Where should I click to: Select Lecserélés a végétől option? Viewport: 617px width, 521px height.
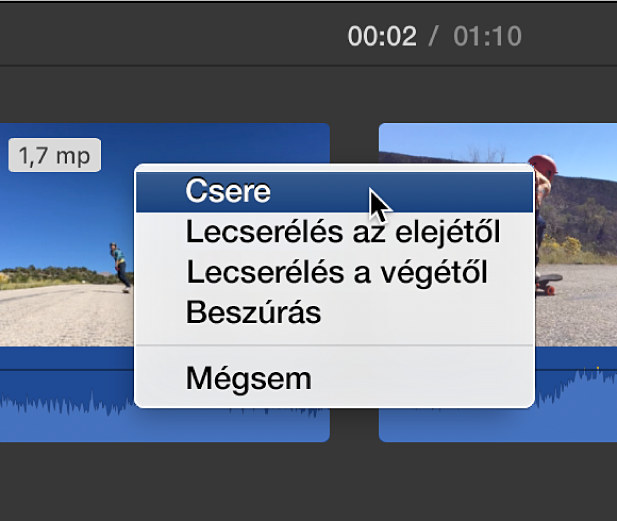pyautogui.click(x=334, y=272)
